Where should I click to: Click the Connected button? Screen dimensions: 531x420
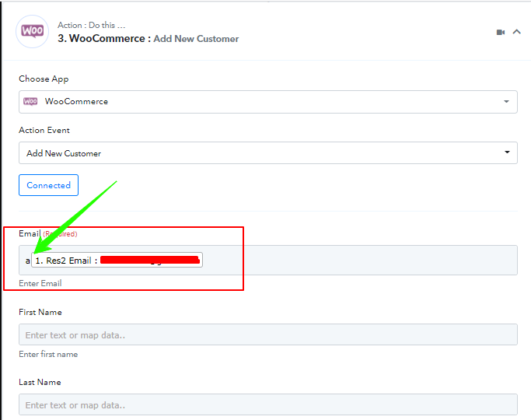pos(48,185)
